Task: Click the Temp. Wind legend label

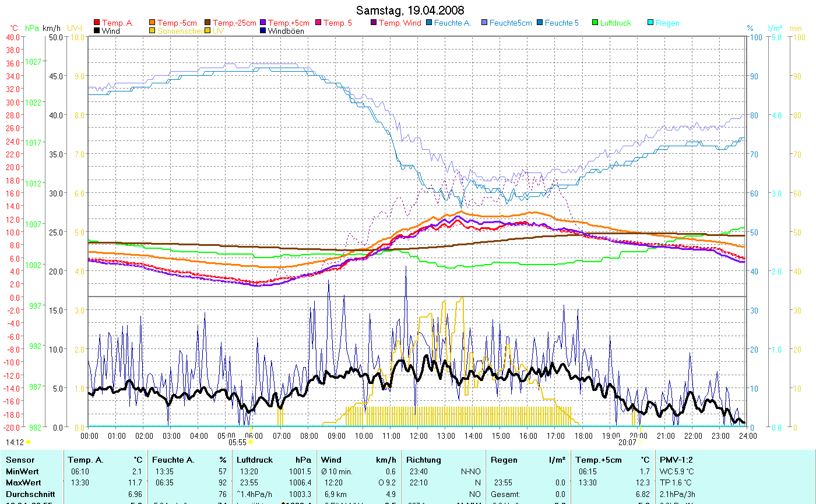Action: (x=399, y=23)
